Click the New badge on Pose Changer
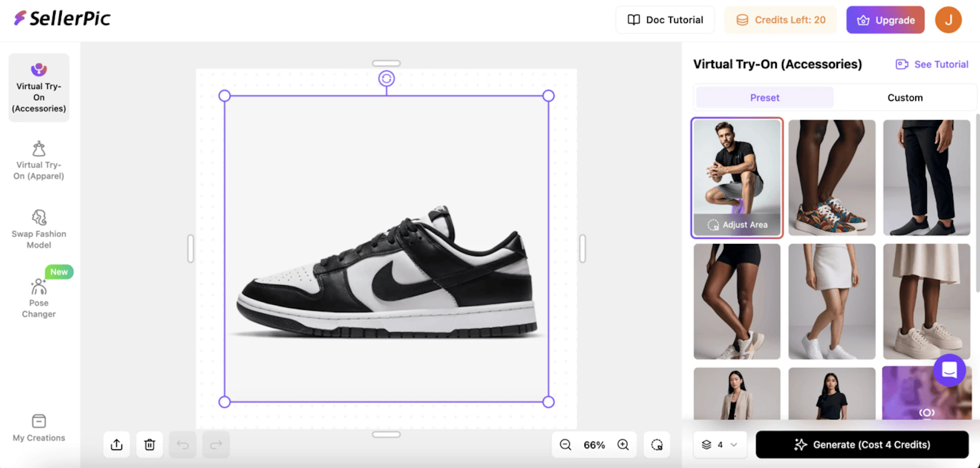 [59, 272]
